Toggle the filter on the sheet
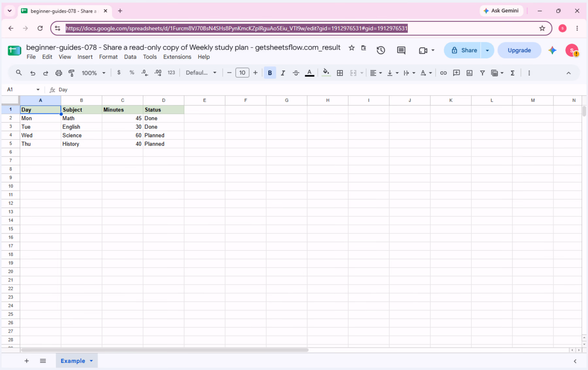 [482, 73]
